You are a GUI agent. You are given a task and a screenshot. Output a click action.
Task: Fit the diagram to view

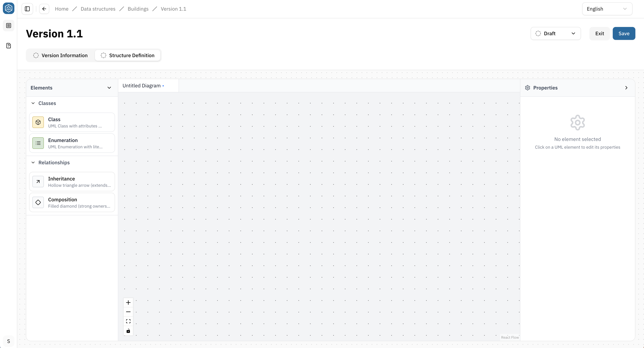pyautogui.click(x=128, y=321)
